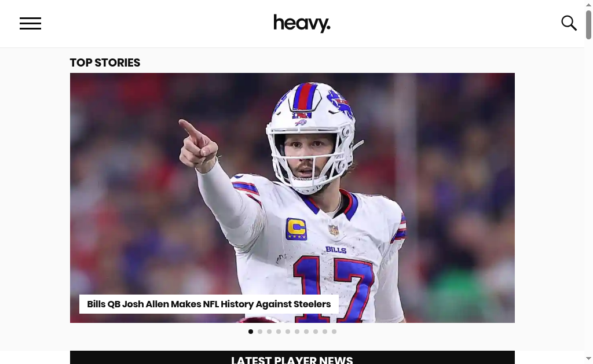Open the hamburger navigation menu

coord(30,23)
